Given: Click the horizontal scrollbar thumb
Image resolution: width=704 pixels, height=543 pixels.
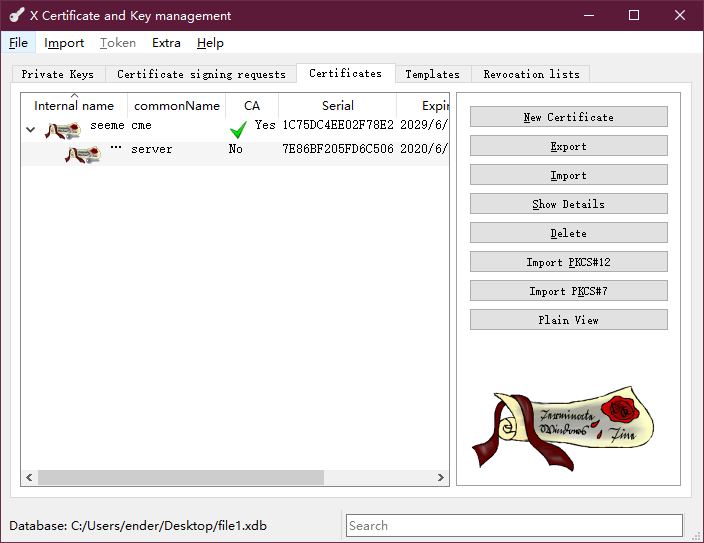Looking at the screenshot, I should [181, 477].
